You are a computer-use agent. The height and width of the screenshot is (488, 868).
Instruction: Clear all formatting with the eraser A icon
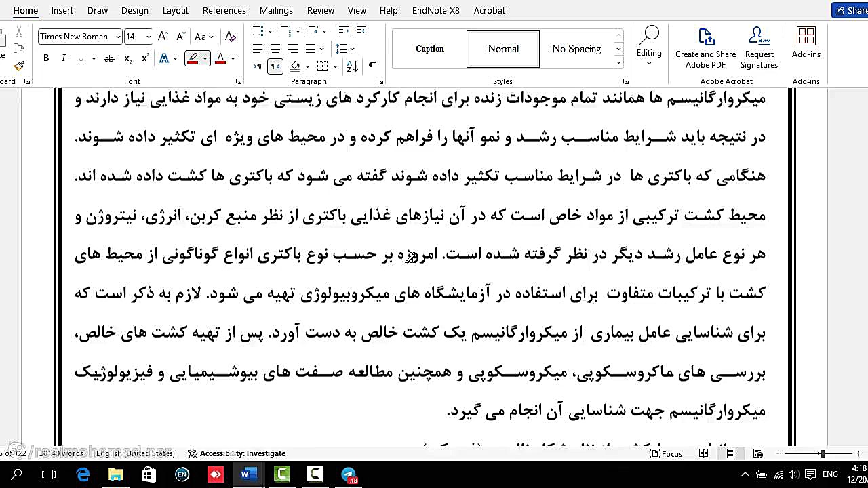(x=230, y=37)
